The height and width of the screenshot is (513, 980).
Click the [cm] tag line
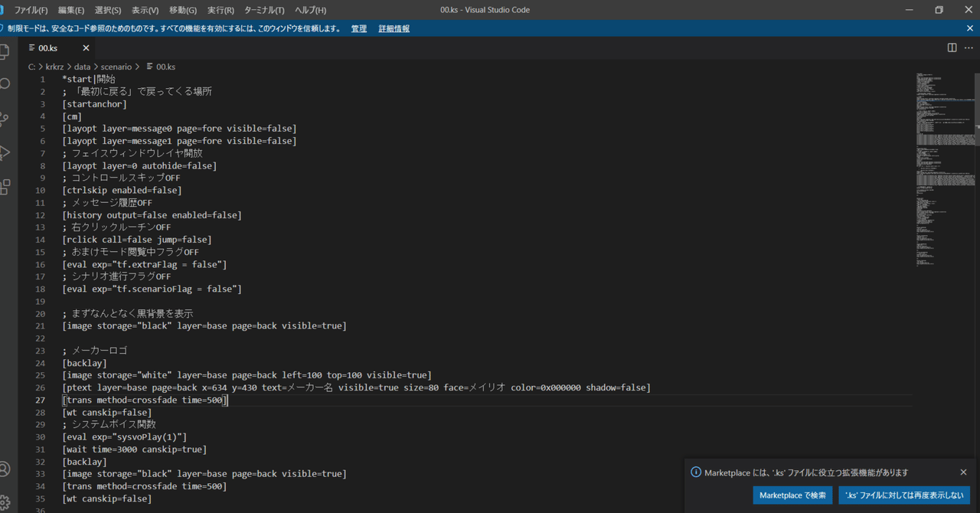coord(72,116)
